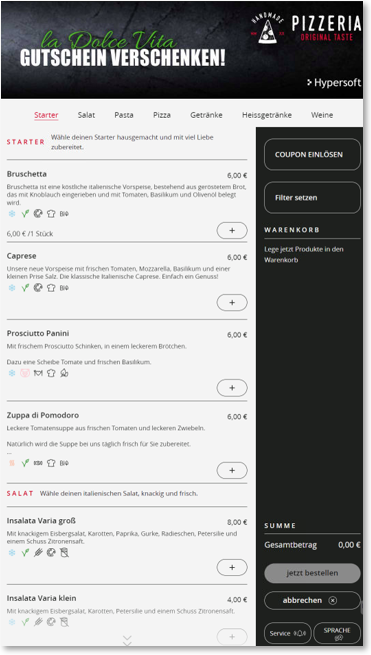Call Service with the bell button

pos(287,633)
